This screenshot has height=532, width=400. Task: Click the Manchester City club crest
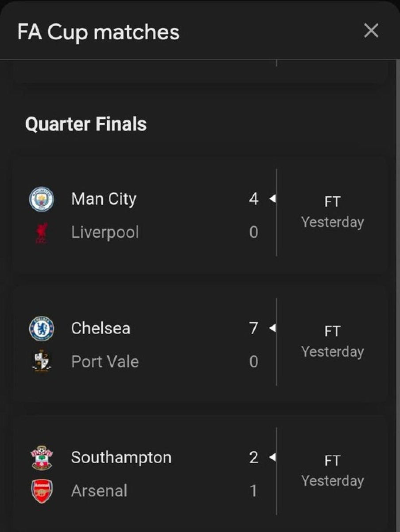tap(42, 199)
